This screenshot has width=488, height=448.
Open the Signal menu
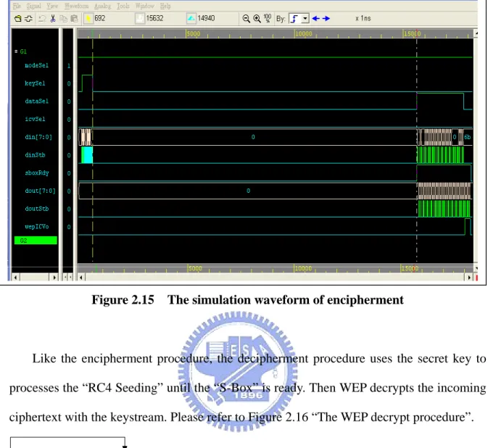pyautogui.click(x=33, y=6)
